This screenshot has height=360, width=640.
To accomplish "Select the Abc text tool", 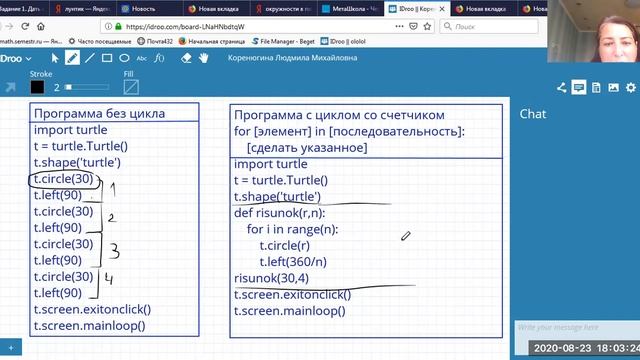I will pyautogui.click(x=142, y=59).
